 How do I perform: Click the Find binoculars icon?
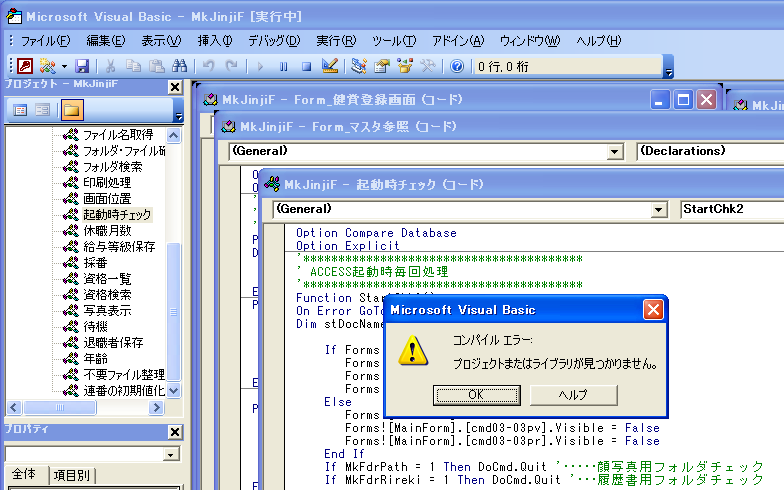click(x=180, y=66)
